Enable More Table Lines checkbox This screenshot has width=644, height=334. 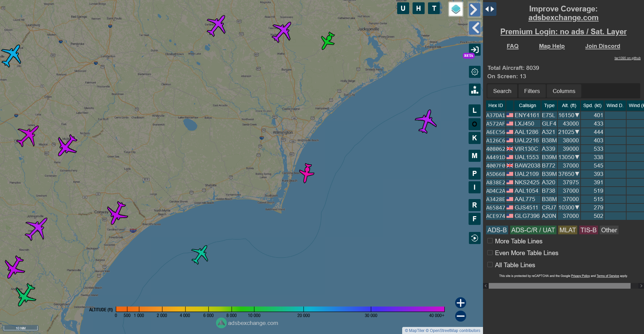[x=490, y=241]
